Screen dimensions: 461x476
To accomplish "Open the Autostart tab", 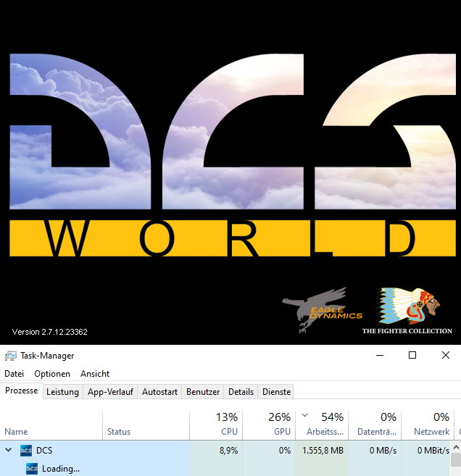I will [x=159, y=392].
